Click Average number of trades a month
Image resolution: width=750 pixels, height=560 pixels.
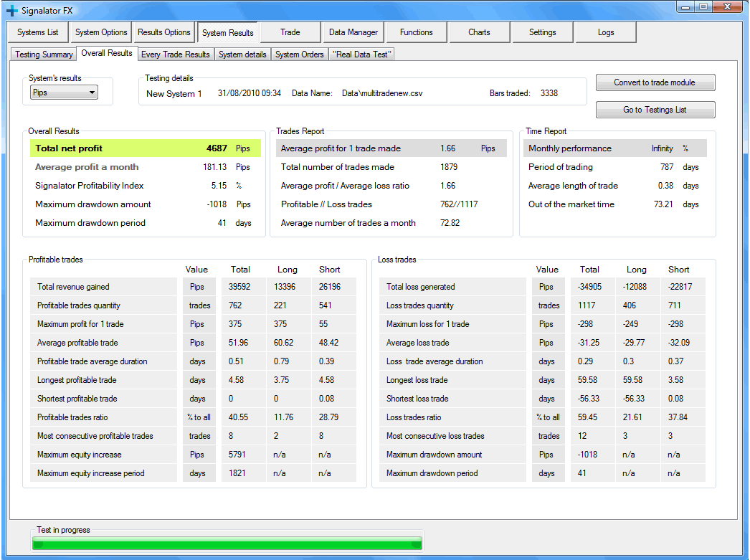[x=348, y=223]
